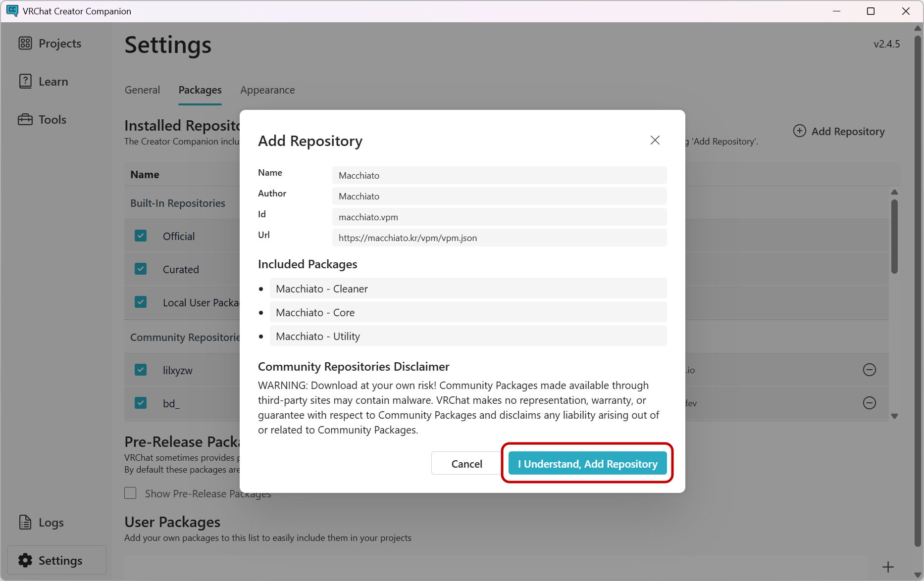Enable Show Pre-Release Packages checkbox
This screenshot has width=924, height=581.
point(130,493)
